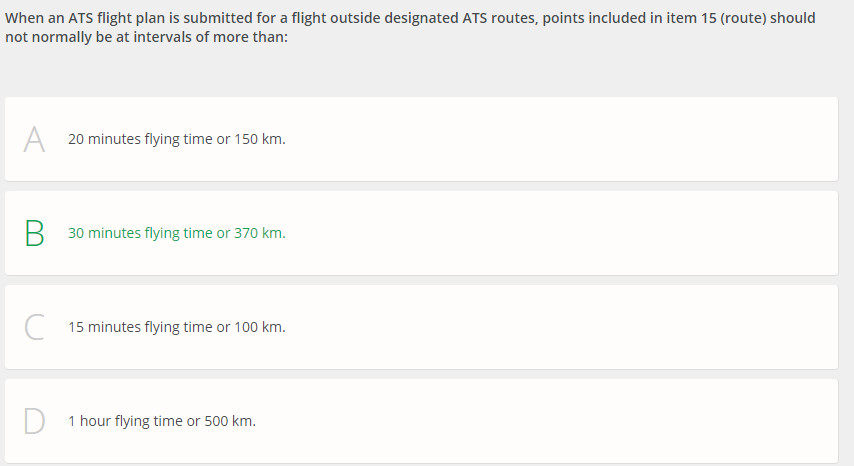Choose '1 hour flying time or 500 km'

click(x=162, y=421)
